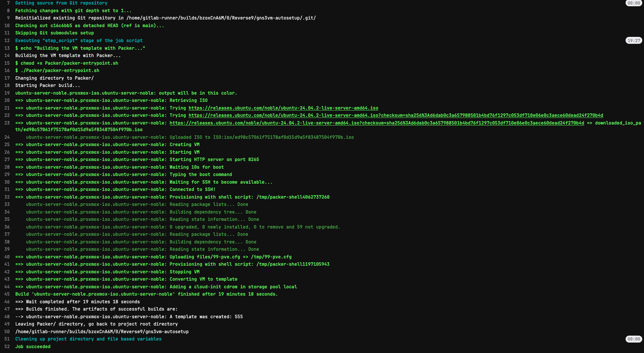Open the ubuntu ISO link on line 21
This screenshot has height=353, width=644.
tap(283, 108)
